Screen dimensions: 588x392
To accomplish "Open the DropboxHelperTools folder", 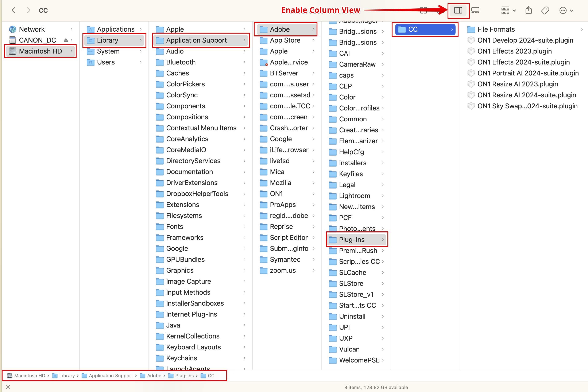I will pyautogui.click(x=201, y=194).
